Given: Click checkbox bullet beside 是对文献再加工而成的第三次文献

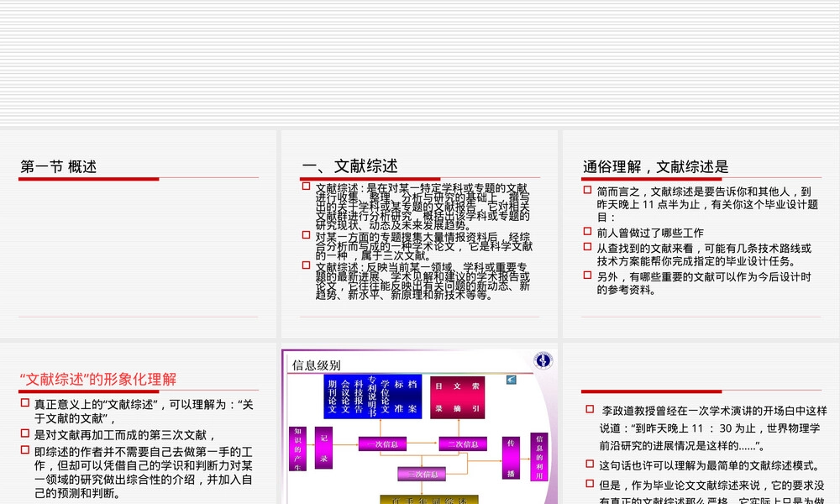Looking at the screenshot, I should [x=25, y=433].
